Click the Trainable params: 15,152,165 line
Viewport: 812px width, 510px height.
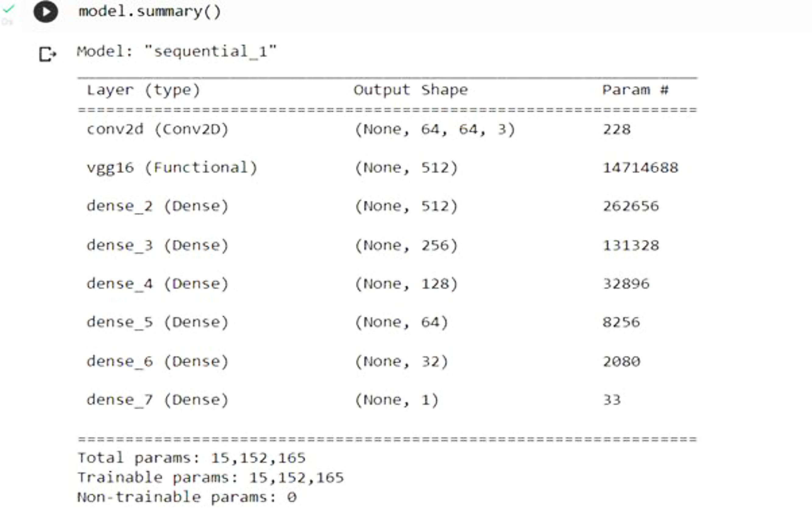tap(210, 478)
